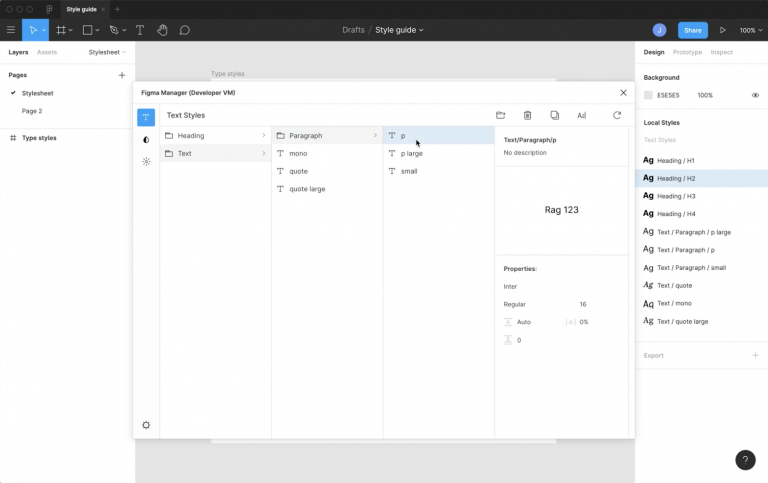This screenshot has height=483, width=768.
Task: Select Heading / H4 local style
Action: pos(701,214)
